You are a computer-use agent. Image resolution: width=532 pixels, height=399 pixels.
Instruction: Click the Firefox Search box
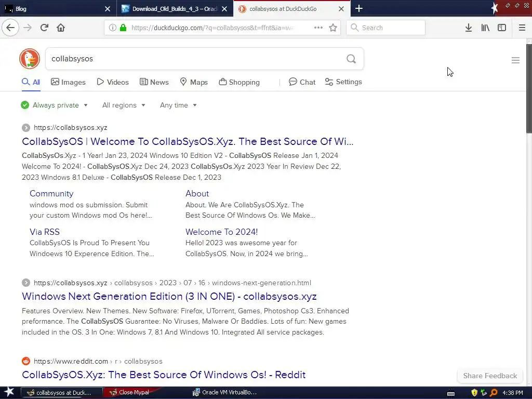click(385, 28)
